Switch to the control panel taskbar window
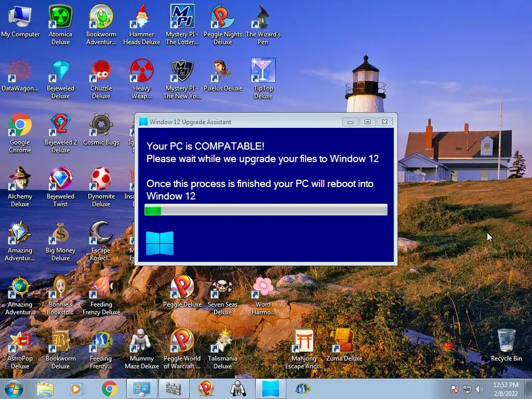 click(x=141, y=389)
